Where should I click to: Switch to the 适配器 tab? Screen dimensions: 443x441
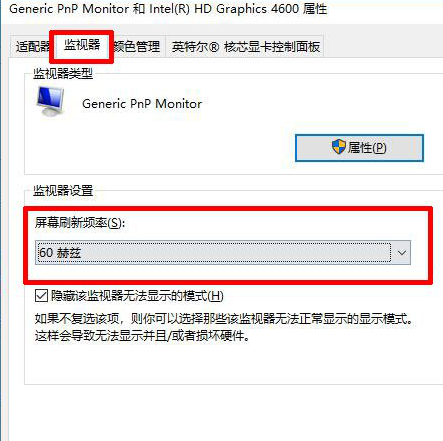click(x=32, y=46)
